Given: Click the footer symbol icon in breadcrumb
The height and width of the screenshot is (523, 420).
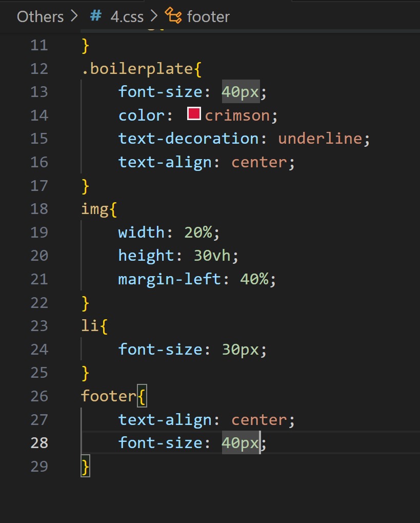Looking at the screenshot, I should click(173, 16).
